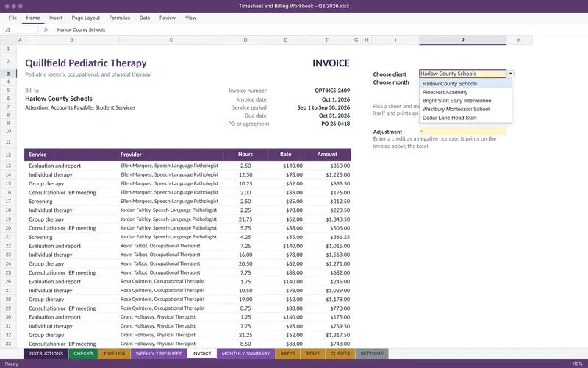Screen dimensions: 588x368
Task: Choose Cedar Lane Head Start from list
Action: point(465,118)
